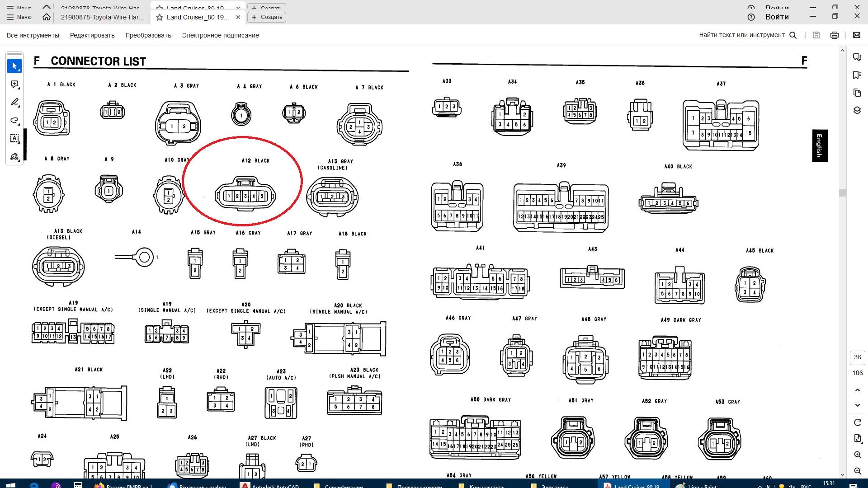Image resolution: width=868 pixels, height=488 pixels.
Task: Select the arrow selection tool
Action: point(14,66)
